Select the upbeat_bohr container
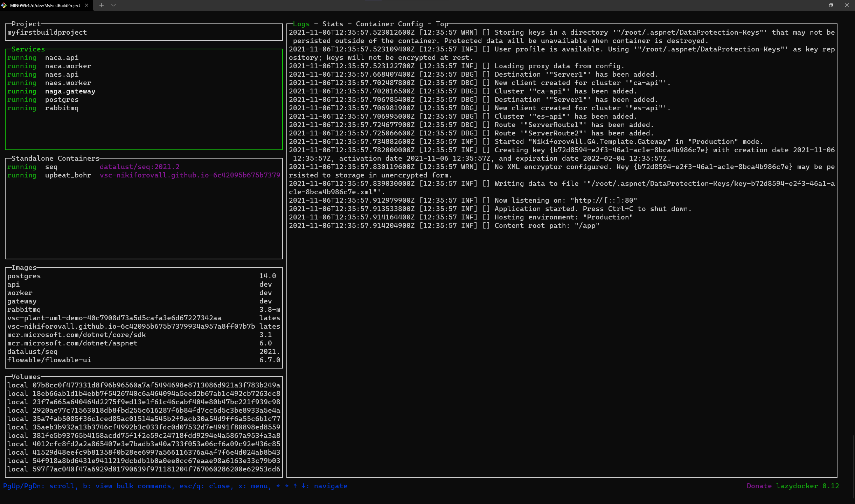The height and width of the screenshot is (504, 855). [144, 175]
